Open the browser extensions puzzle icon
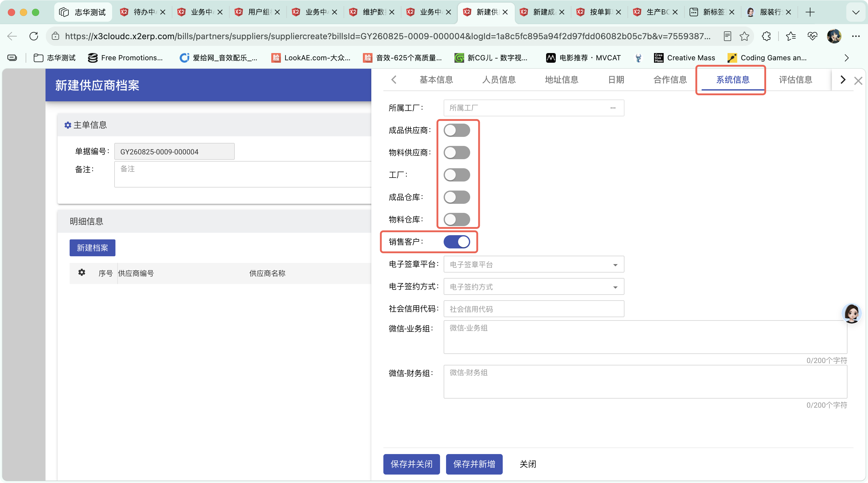868x483 pixels. (766, 36)
